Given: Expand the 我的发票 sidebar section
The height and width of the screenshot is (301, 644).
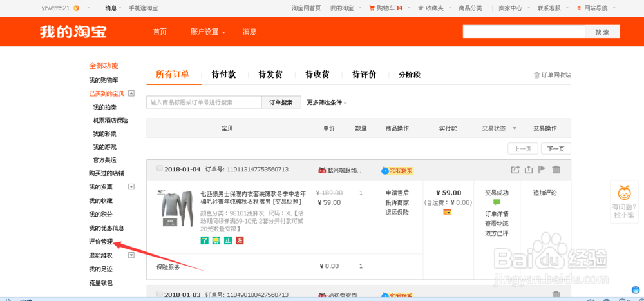Looking at the screenshot, I should click(131, 187).
